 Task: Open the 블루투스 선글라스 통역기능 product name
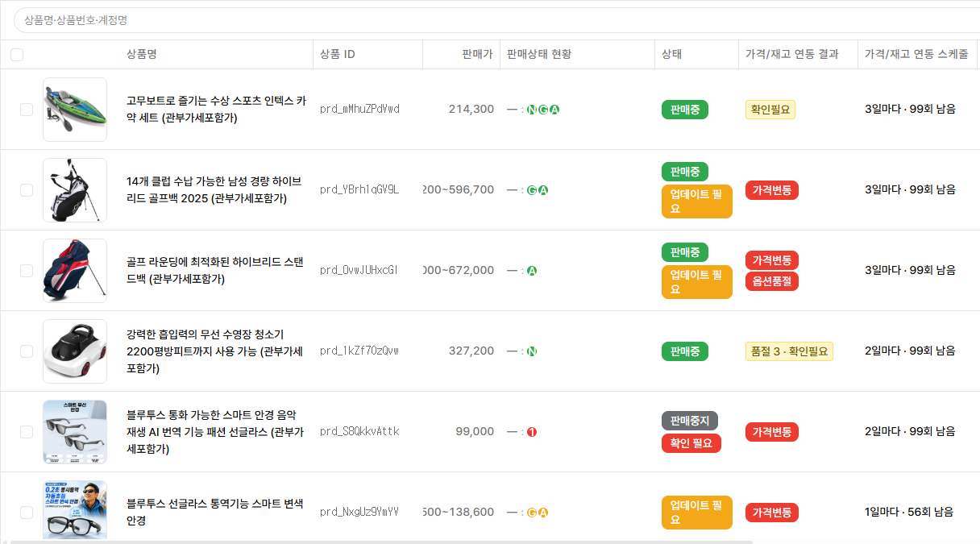click(x=215, y=513)
